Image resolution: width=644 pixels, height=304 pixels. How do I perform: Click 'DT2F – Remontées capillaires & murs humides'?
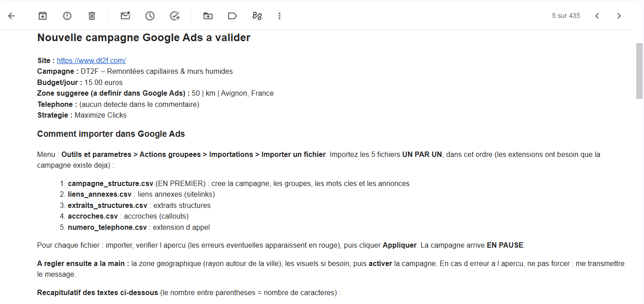[x=156, y=71]
